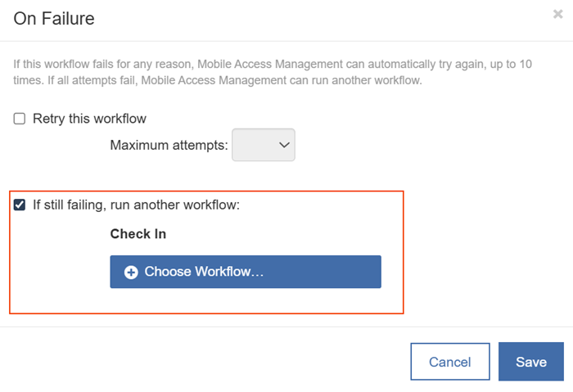The height and width of the screenshot is (392, 573).
Task: Select the Check In workflow name
Action: (x=138, y=234)
